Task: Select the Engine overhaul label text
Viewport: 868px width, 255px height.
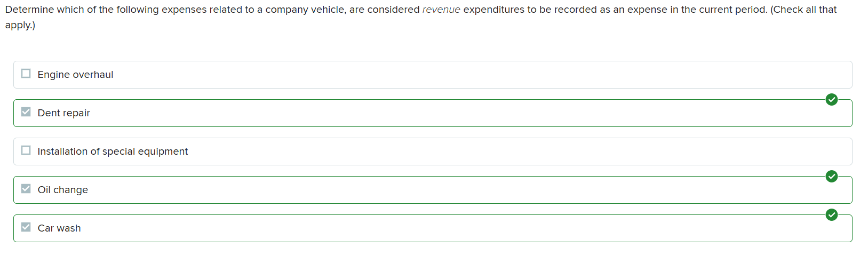Action: point(75,75)
